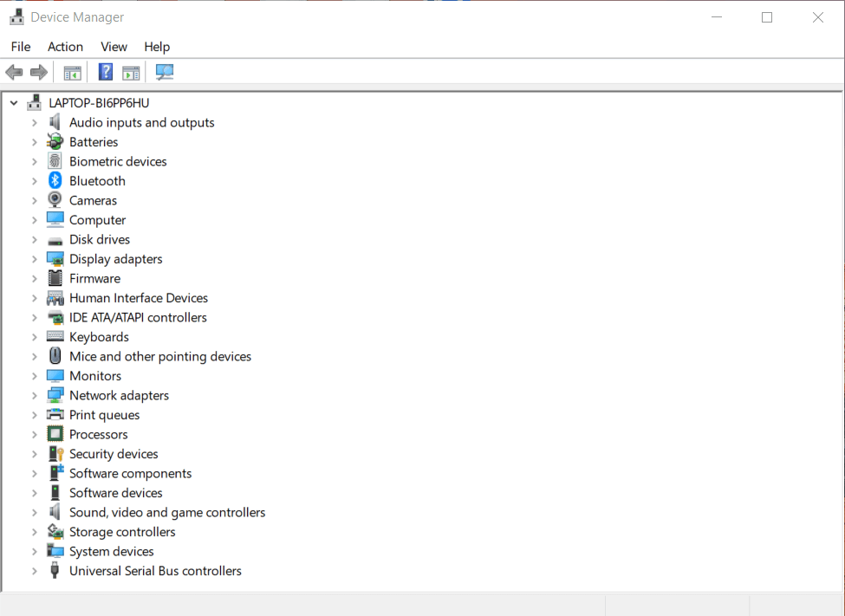The width and height of the screenshot is (845, 616).
Task: Click the Display adapters icon
Action: [55, 258]
